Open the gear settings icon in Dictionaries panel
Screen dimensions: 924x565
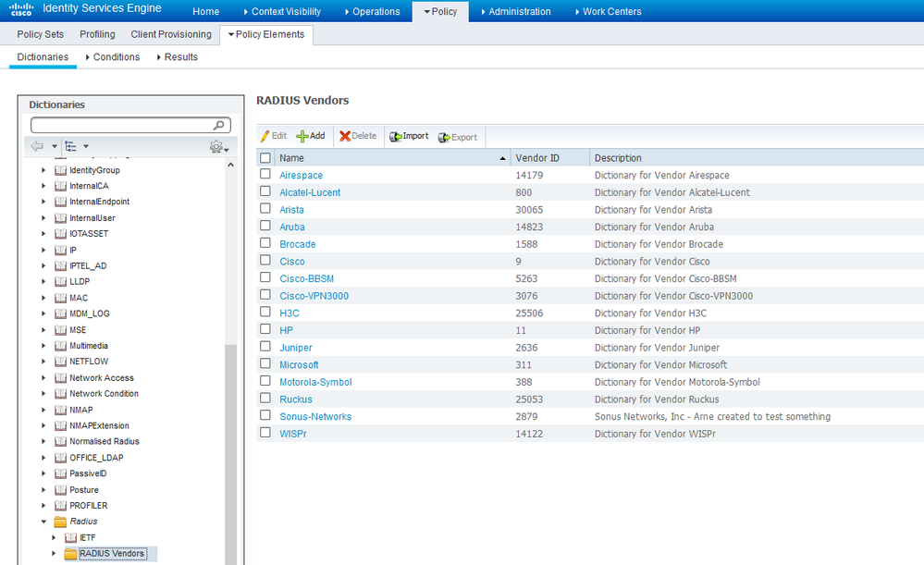pyautogui.click(x=216, y=147)
